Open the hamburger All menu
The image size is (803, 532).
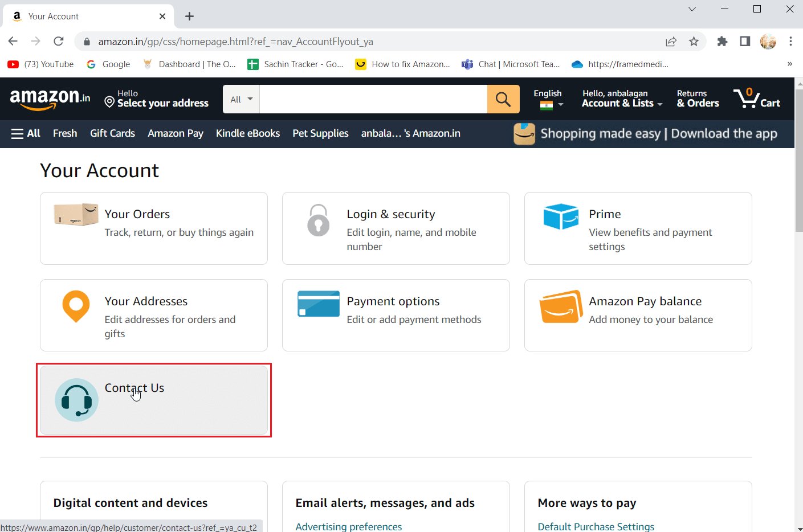26,133
